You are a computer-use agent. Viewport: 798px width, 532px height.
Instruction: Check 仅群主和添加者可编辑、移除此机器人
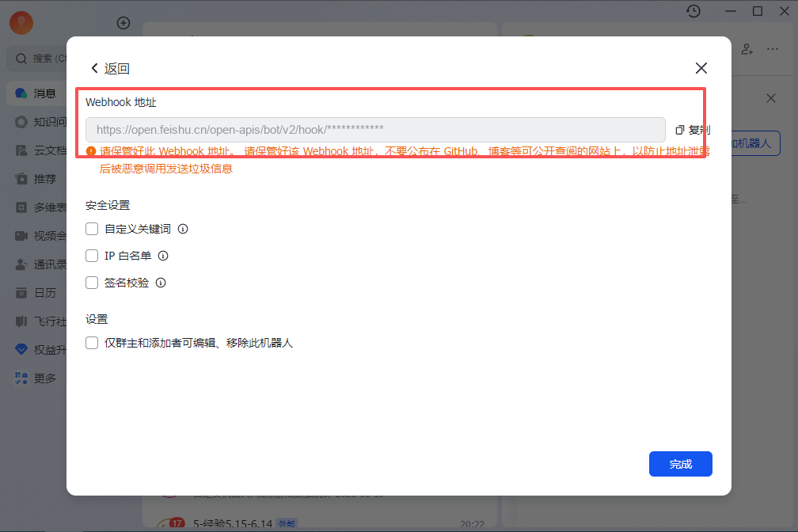click(x=92, y=343)
